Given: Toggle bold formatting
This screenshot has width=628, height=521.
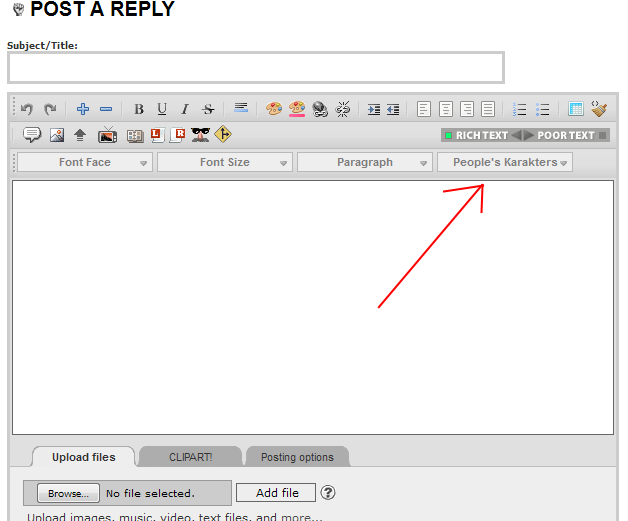Looking at the screenshot, I should click(139, 109).
